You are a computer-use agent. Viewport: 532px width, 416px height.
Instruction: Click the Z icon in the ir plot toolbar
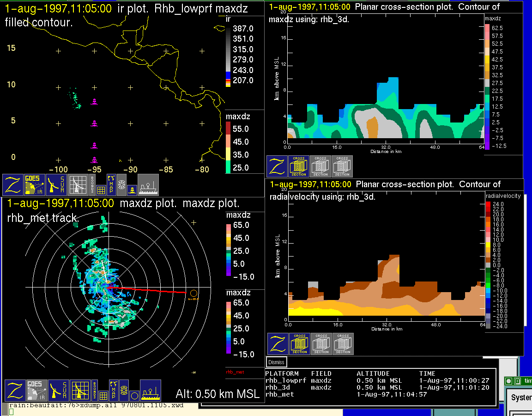(x=13, y=185)
